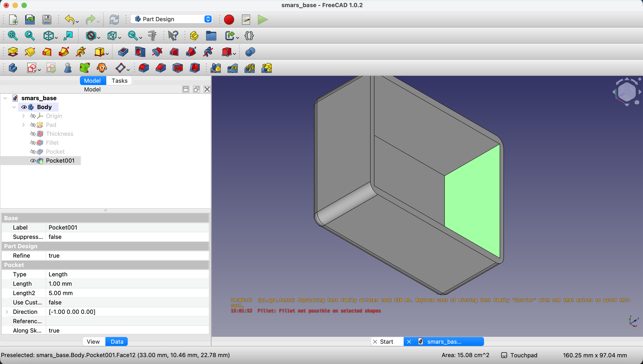Start macro recording with red circle

click(x=229, y=19)
